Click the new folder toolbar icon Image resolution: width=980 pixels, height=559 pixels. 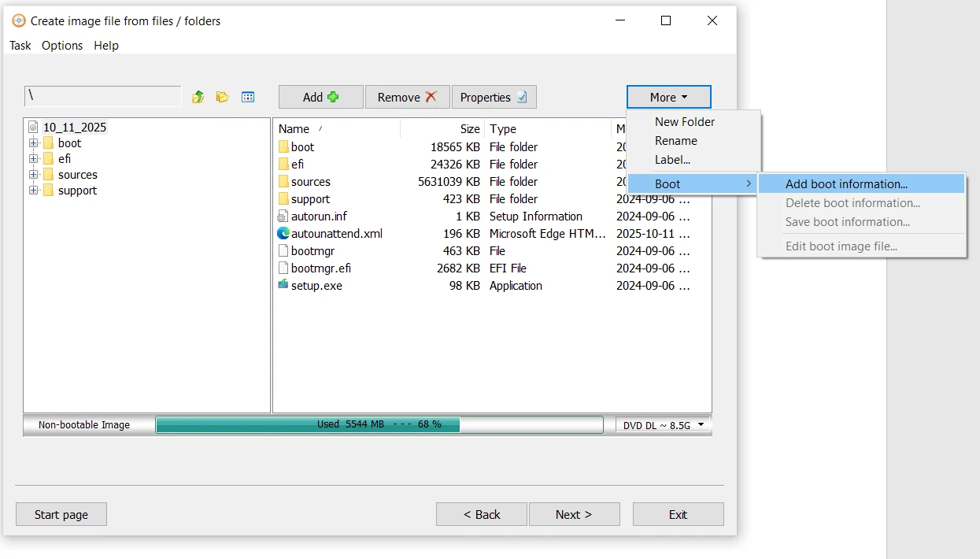(x=223, y=97)
